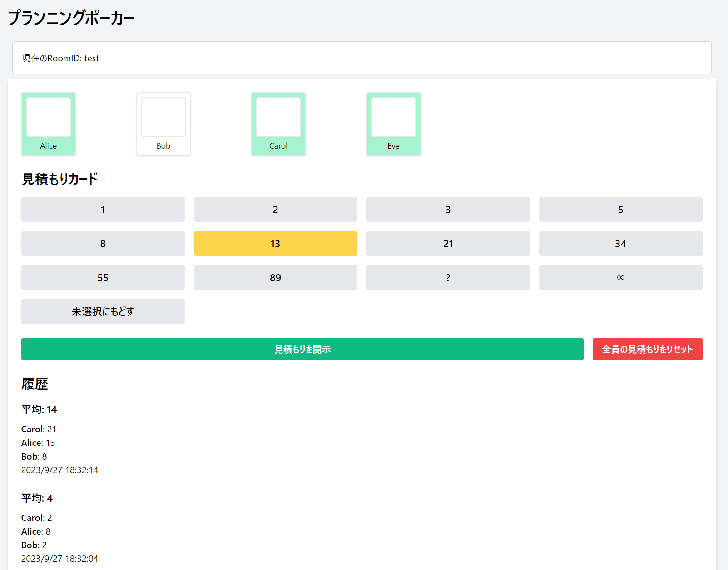Click Eve's participant card
Screen dimensions: 728x570
tap(393, 124)
